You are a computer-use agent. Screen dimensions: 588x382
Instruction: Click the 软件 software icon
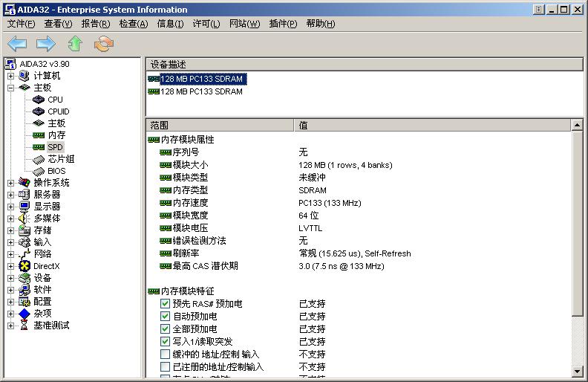click(x=24, y=290)
